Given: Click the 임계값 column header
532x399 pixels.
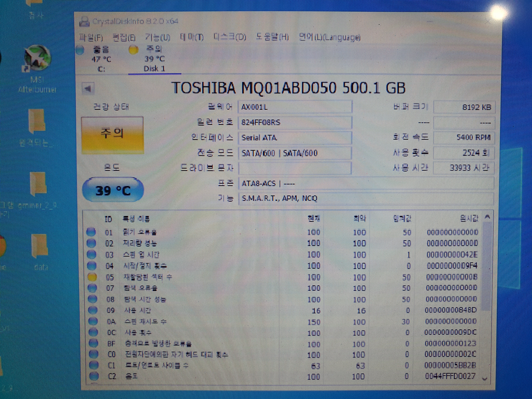Looking at the screenshot, I should click(402, 218).
